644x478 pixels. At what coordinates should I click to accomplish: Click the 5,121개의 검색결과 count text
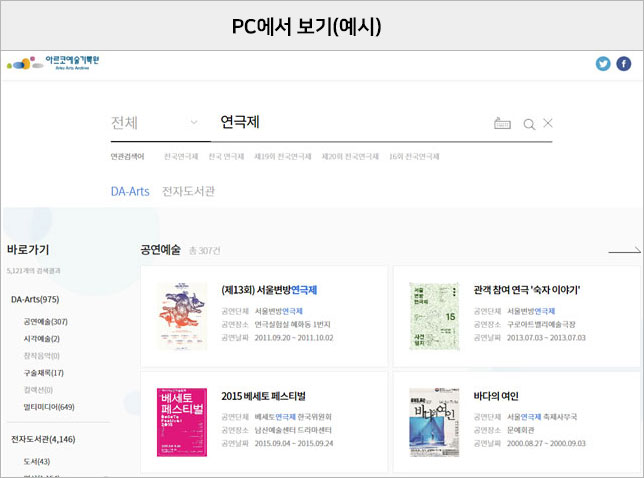pyautogui.click(x=34, y=271)
